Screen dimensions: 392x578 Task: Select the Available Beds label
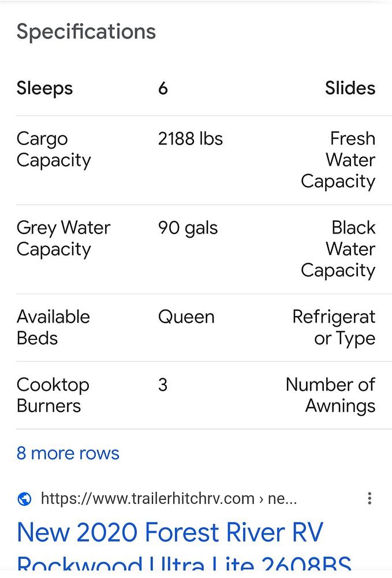[x=53, y=328]
